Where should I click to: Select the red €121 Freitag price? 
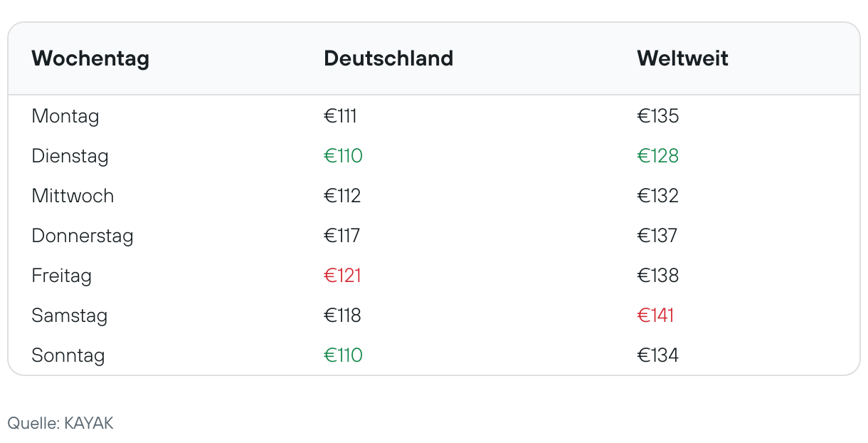[x=343, y=276]
